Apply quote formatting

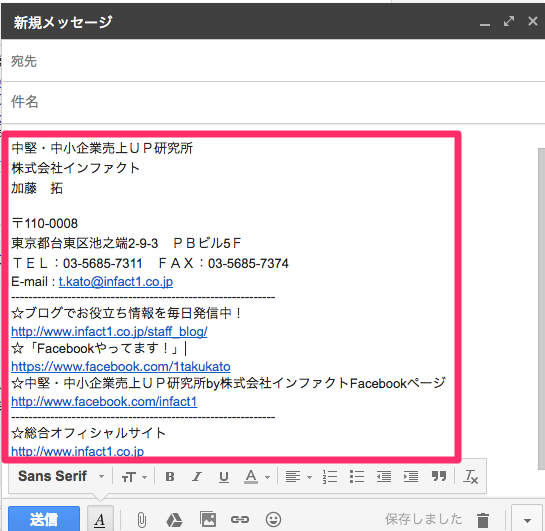tap(439, 476)
